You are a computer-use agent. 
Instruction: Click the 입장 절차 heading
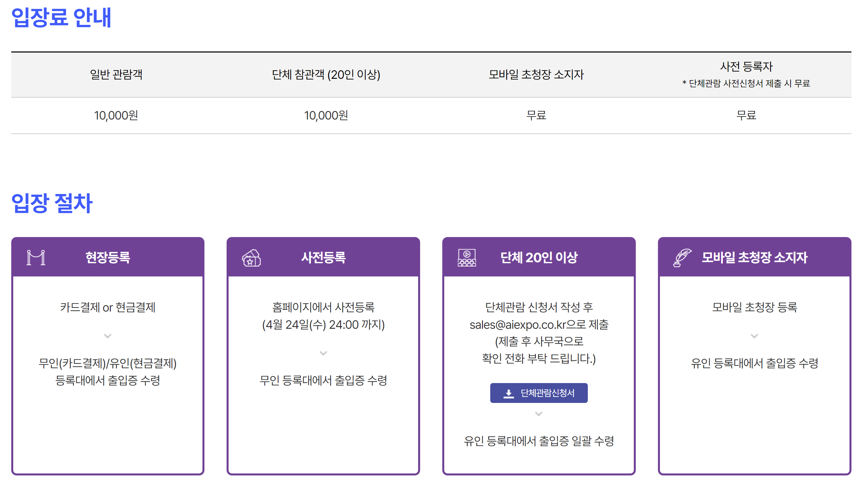coord(52,203)
